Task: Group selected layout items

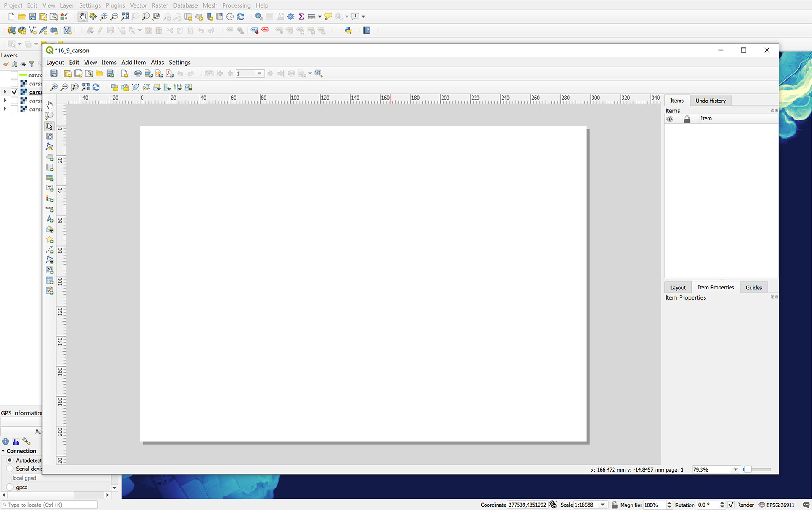Action: click(x=135, y=87)
